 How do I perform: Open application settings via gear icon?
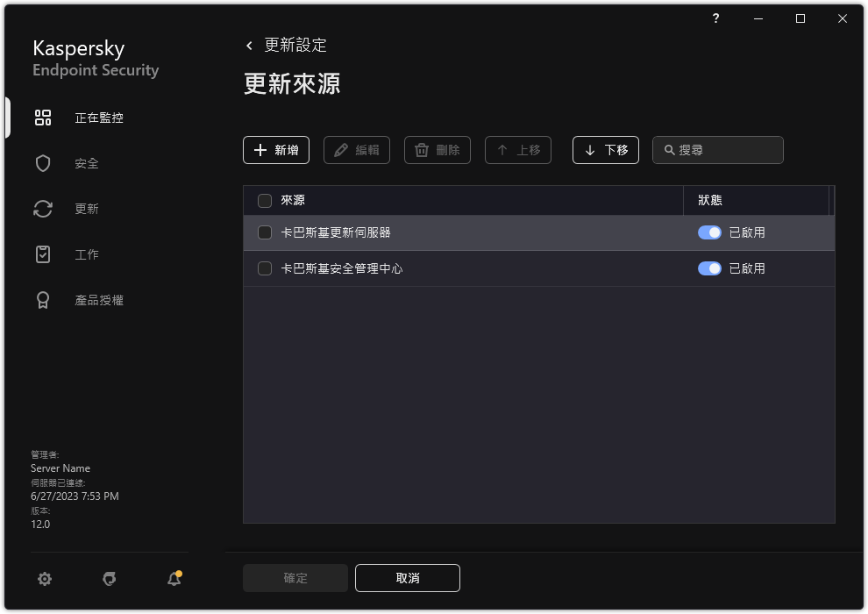point(45,579)
